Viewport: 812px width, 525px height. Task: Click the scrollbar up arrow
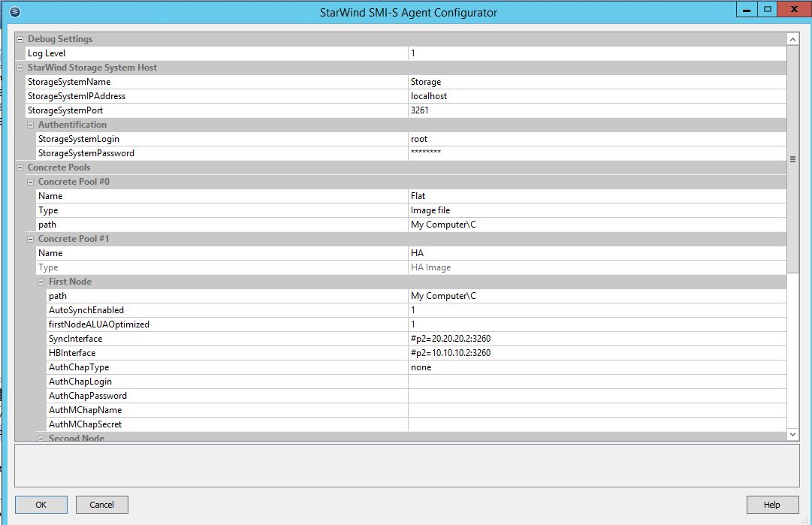point(792,39)
